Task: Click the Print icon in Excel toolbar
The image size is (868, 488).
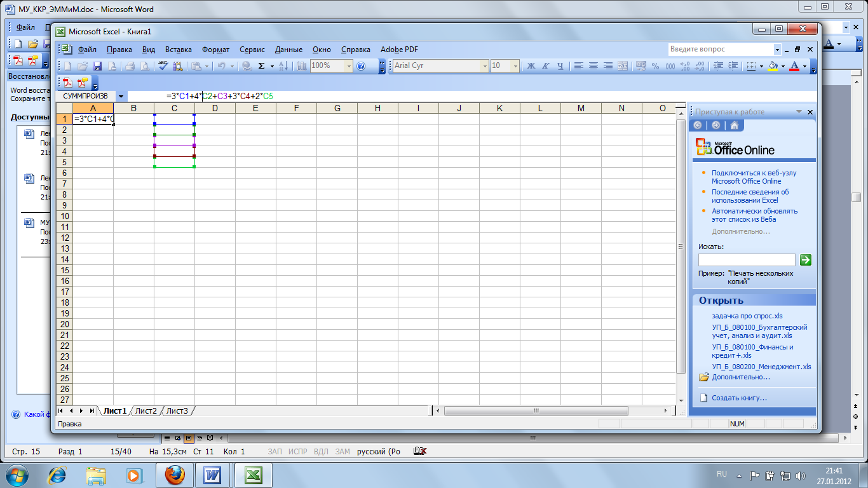Action: [x=130, y=65]
